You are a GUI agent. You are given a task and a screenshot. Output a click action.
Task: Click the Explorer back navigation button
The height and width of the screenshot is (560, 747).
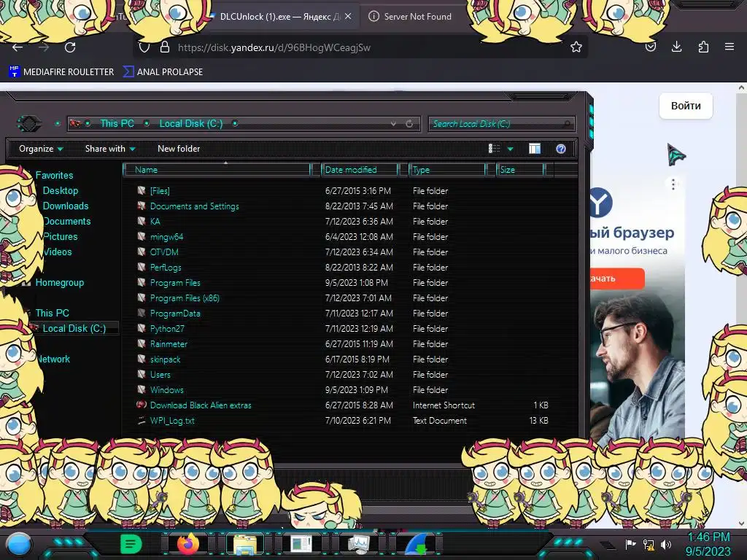coord(29,124)
